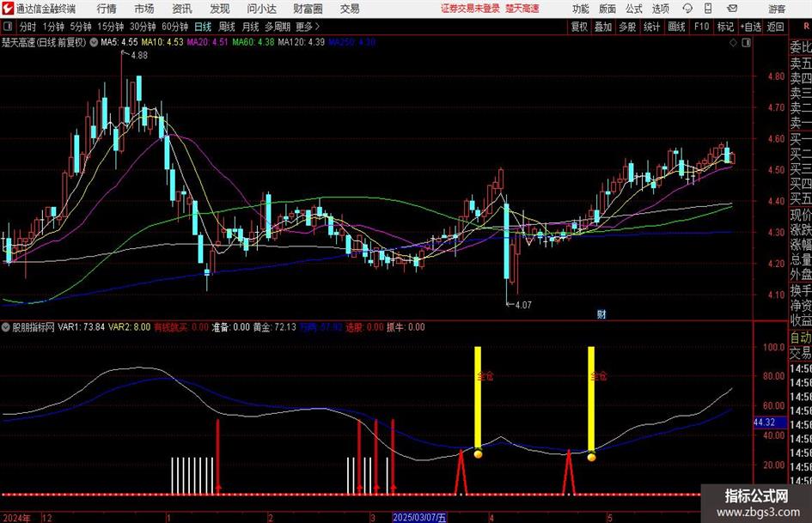This screenshot has width=812, height=523.
Task: Click the 多股 button
Action: pyautogui.click(x=627, y=27)
